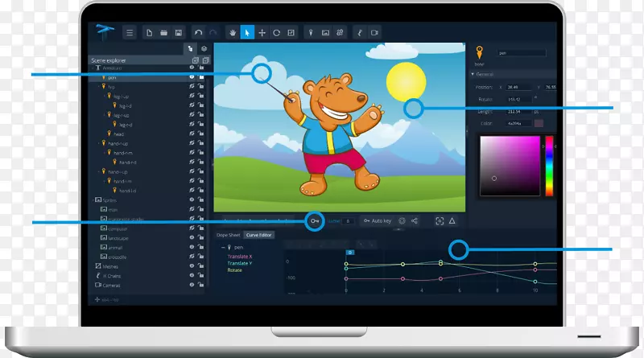This screenshot has width=644, height=358.
Task: Collapse the Sprites group
Action: point(93,200)
